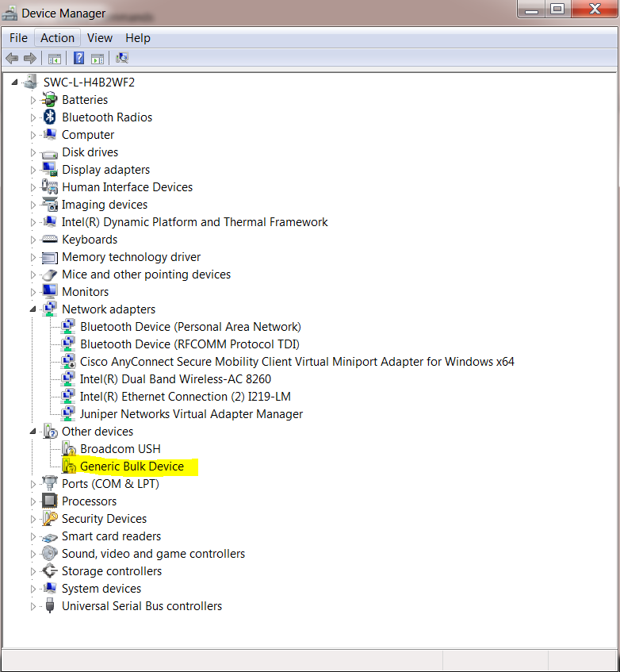Viewport: 620px width, 672px height.
Task: Click the Storage controllers icon
Action: tap(50, 571)
